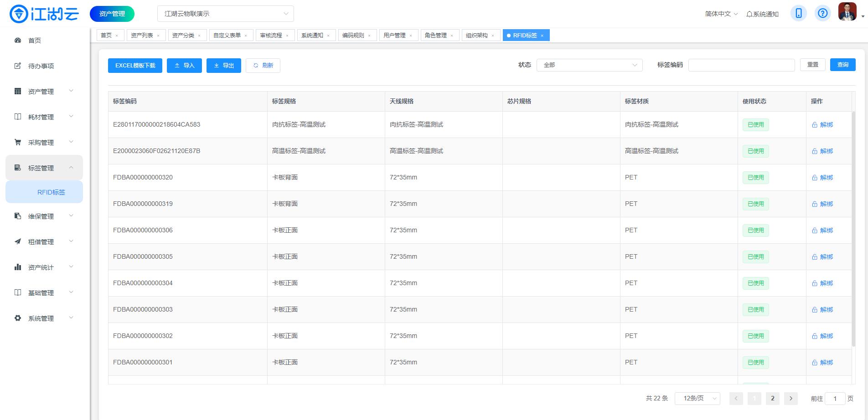Viewport: 868px width, 420px height.
Task: Click the system notification bell
Action: click(762, 14)
